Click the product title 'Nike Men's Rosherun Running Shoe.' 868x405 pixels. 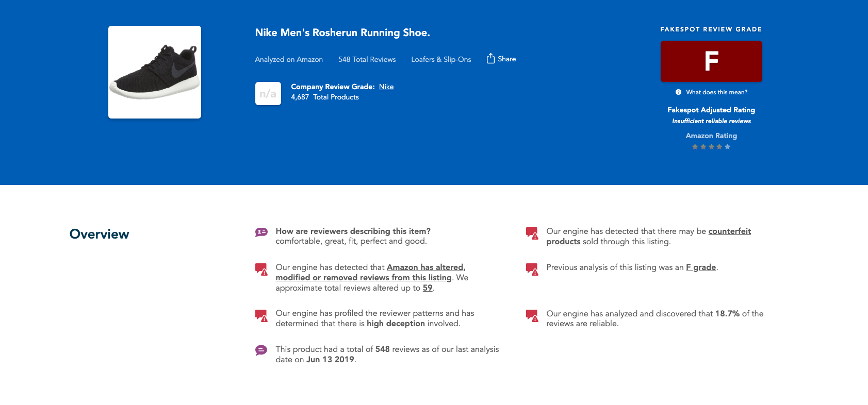tap(342, 32)
